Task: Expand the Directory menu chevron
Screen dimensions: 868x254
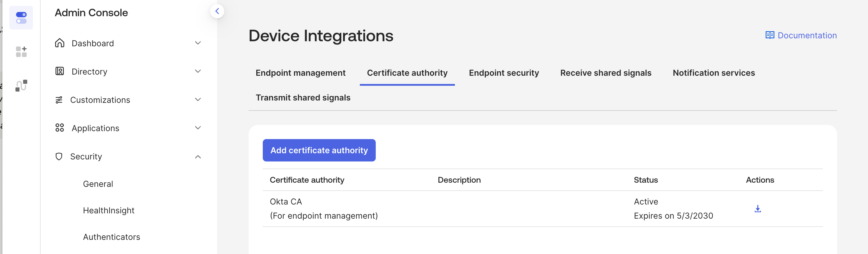Action: [198, 71]
